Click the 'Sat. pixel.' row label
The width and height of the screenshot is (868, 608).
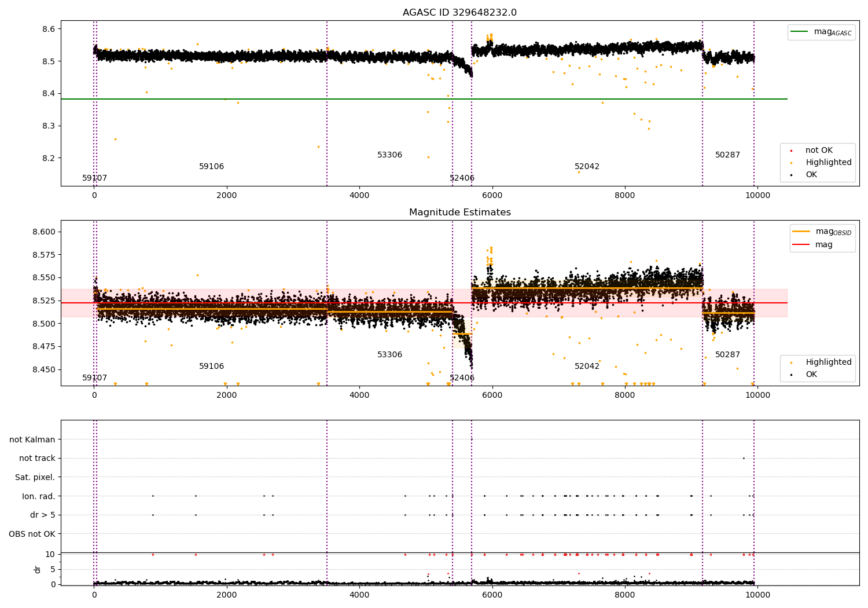(x=35, y=478)
